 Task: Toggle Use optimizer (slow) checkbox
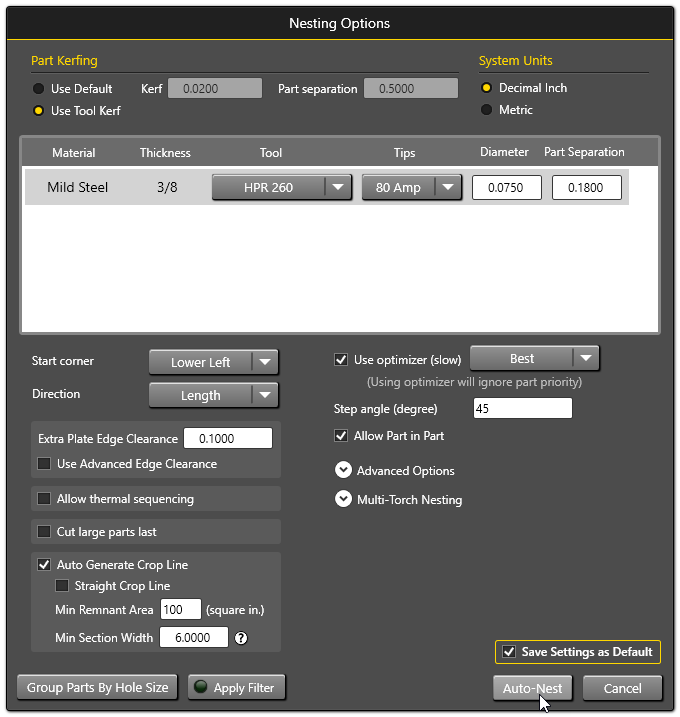click(341, 360)
